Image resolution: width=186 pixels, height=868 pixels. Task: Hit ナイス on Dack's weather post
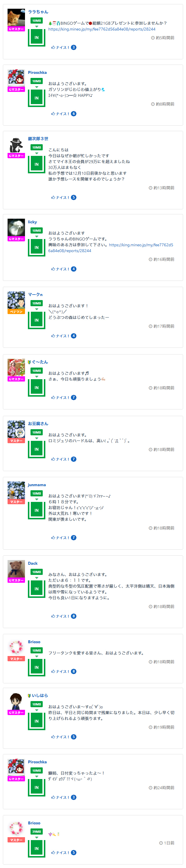click(60, 616)
